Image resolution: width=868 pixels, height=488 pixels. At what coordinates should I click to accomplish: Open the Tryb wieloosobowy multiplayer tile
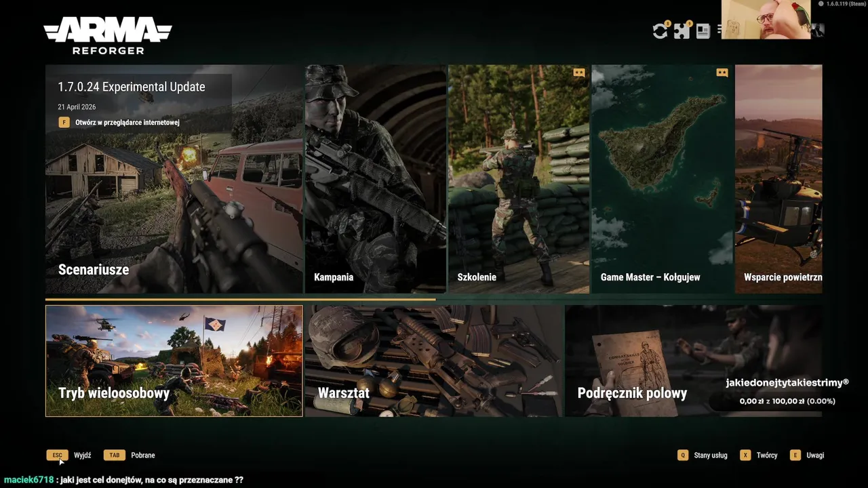(x=174, y=361)
